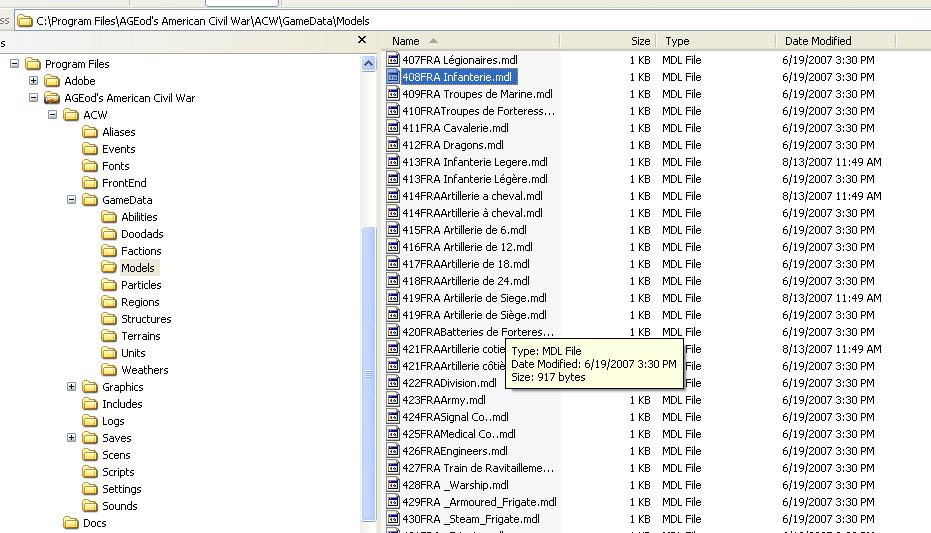This screenshot has width=931, height=533.
Task: Expand the Saves folder node
Action: click(x=72, y=438)
